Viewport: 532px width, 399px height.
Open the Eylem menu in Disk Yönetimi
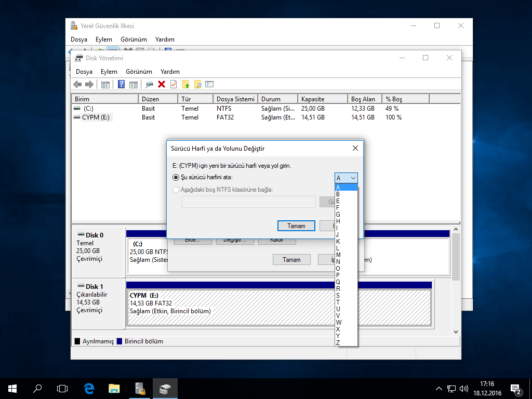click(109, 72)
